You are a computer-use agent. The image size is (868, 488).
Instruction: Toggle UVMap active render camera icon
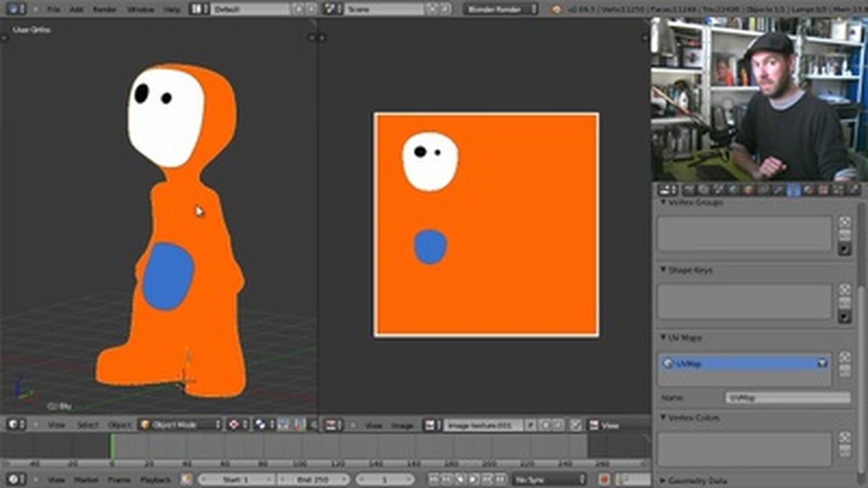pyautogui.click(x=822, y=363)
